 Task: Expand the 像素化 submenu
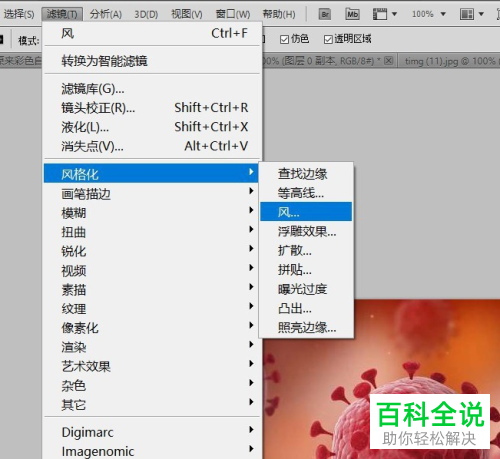pyautogui.click(x=152, y=328)
